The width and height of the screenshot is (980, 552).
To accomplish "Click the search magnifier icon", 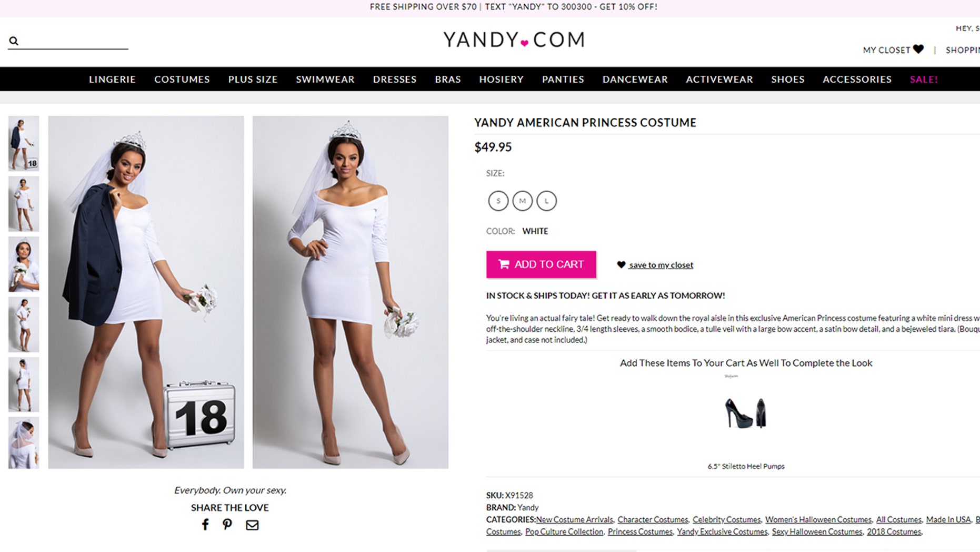I will coord(14,41).
